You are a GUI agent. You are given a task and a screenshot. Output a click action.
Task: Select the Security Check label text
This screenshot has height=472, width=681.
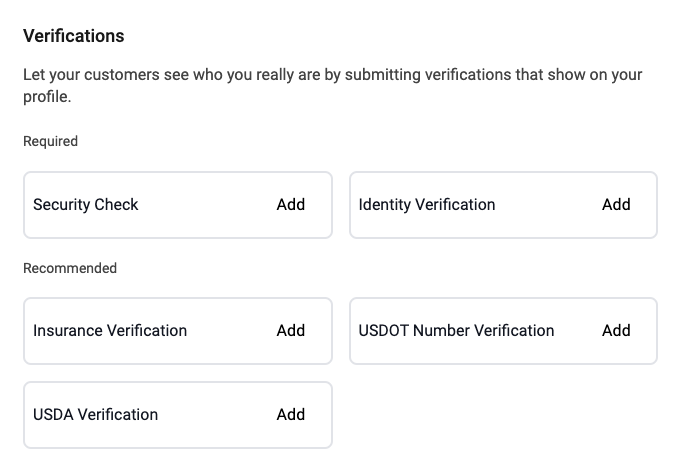86,205
